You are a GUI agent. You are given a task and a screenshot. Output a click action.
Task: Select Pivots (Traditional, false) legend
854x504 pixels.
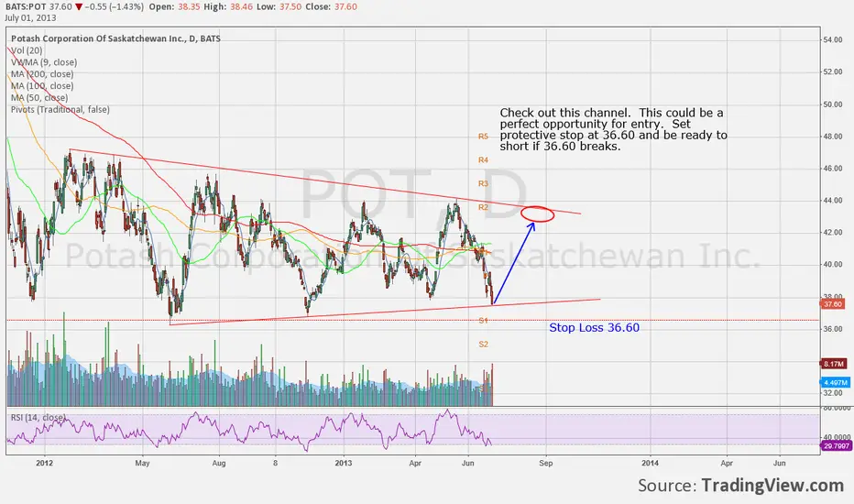tap(60, 110)
